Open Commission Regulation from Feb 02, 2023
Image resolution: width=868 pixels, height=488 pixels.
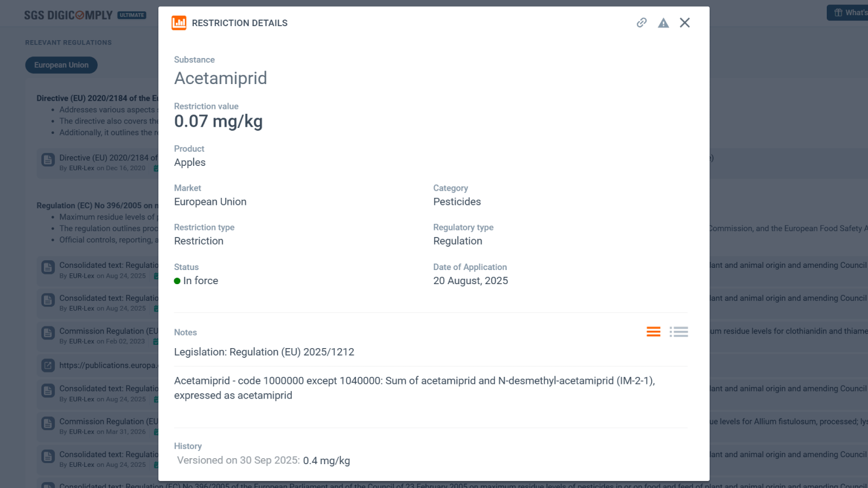coord(108,331)
